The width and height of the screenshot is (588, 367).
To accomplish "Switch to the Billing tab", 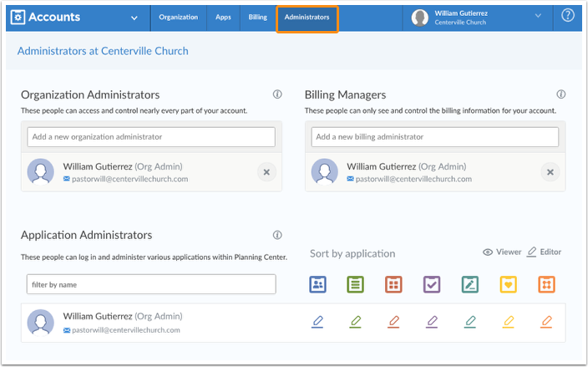I will pos(257,18).
